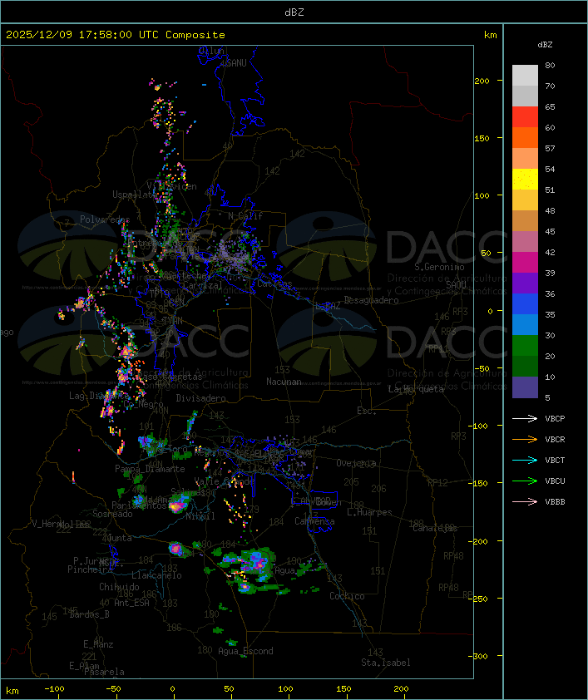Click the dBZ title in top bar
588x700 pixels.
tap(294, 12)
